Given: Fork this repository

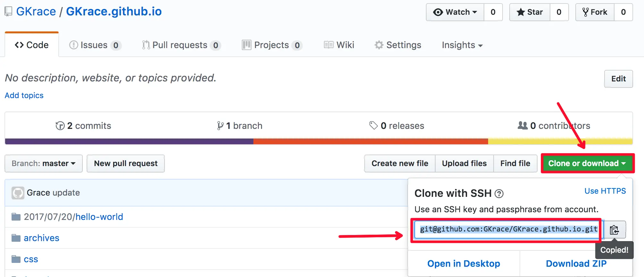Looking at the screenshot, I should point(595,12).
